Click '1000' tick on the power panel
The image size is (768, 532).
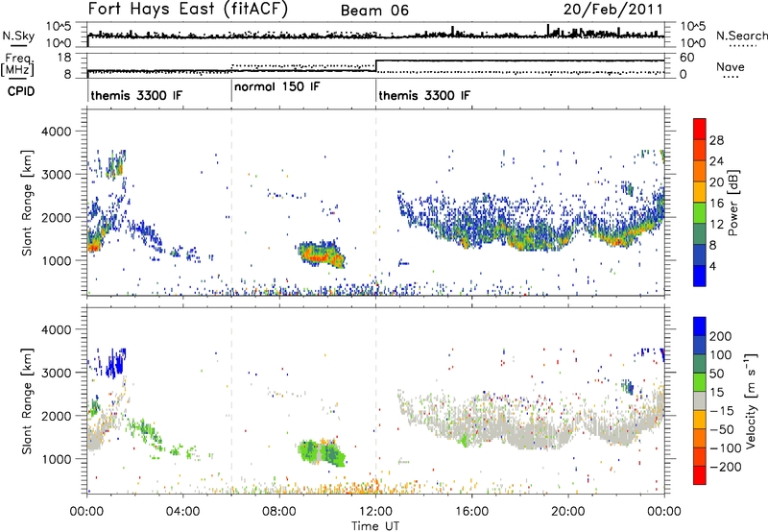click(x=57, y=260)
